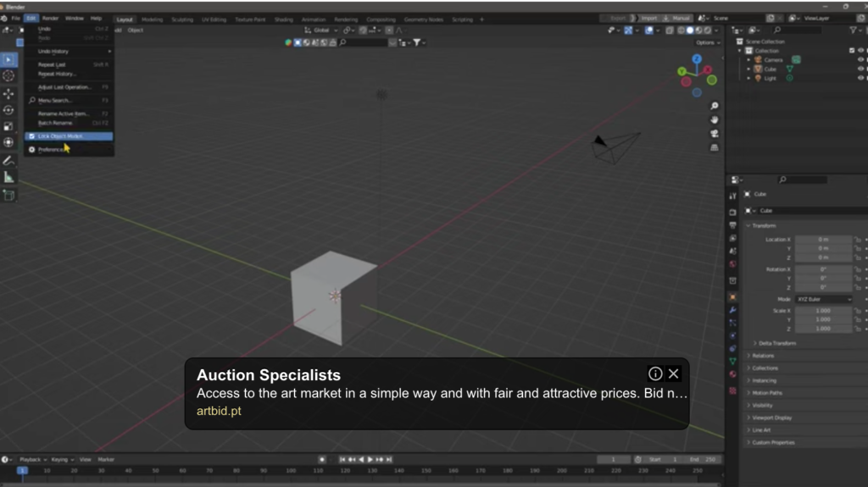Open the viewport Options dropdown
Image resolution: width=868 pixels, height=487 pixels.
click(x=708, y=42)
